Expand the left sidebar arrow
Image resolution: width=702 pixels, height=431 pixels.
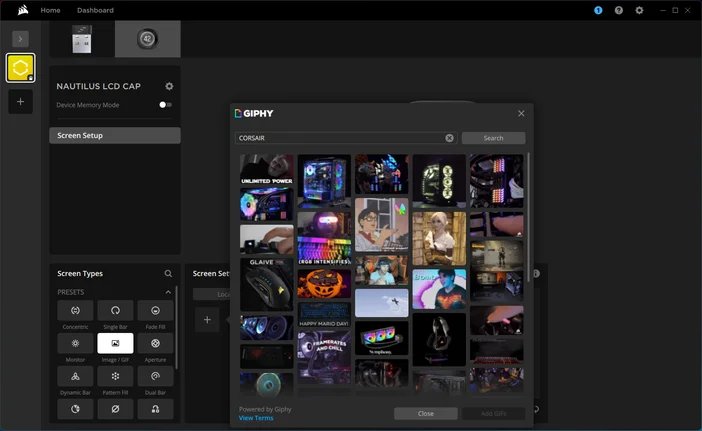point(20,38)
